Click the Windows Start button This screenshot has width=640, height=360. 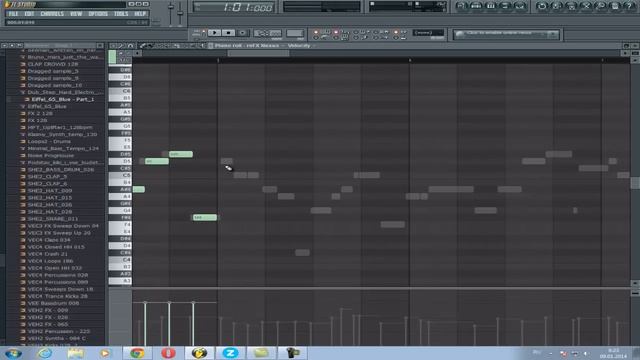click(x=13, y=353)
